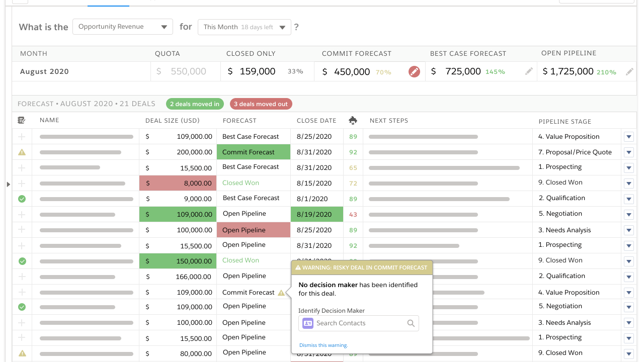Click the checklist icon in the table header
This screenshot has height=362, width=644.
(22, 121)
